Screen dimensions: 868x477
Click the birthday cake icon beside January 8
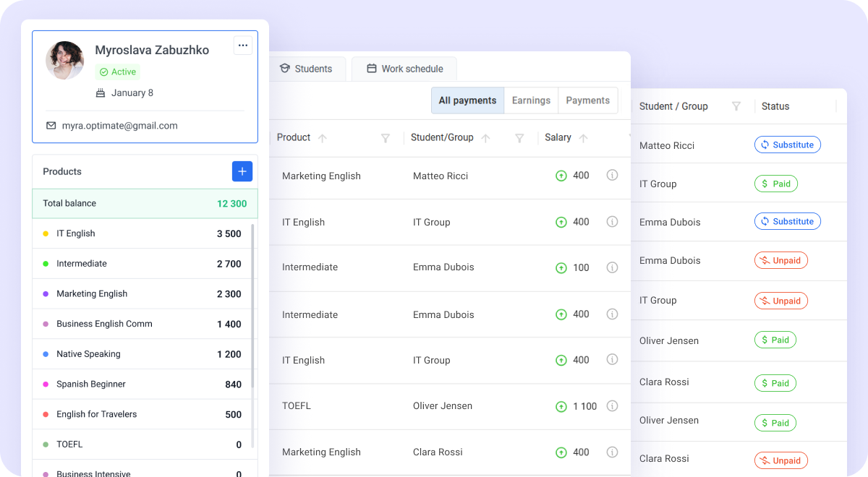pos(101,93)
